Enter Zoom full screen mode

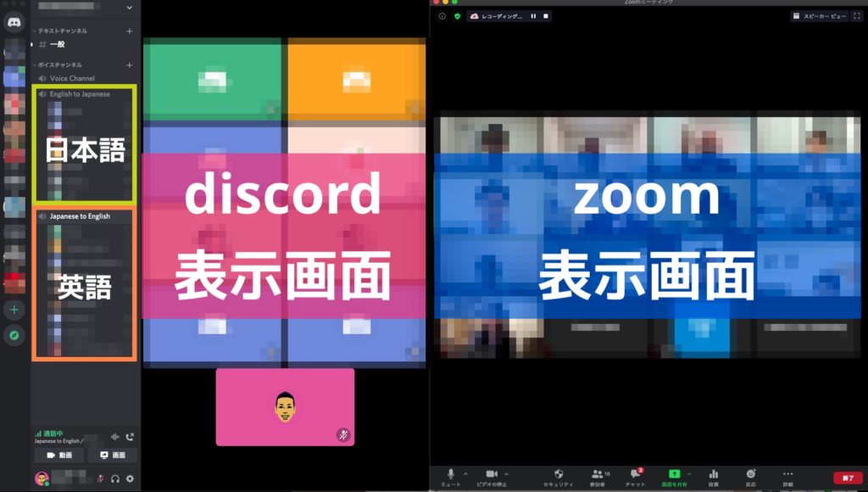coord(857,16)
